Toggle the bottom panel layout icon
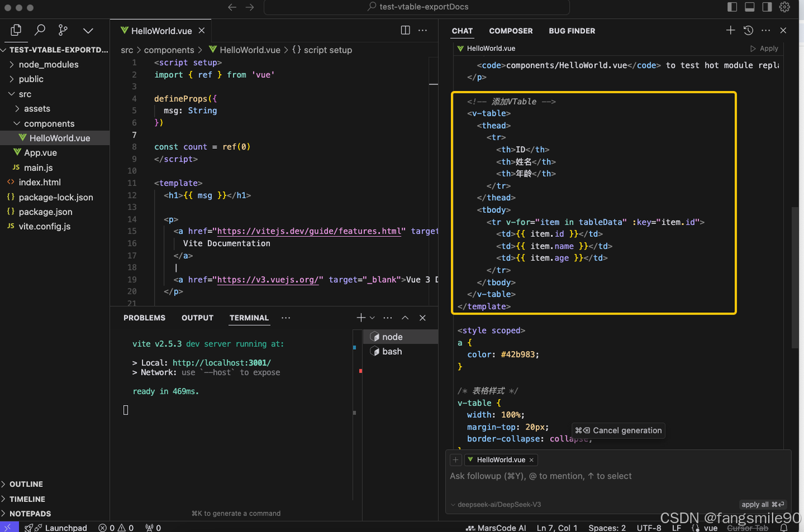Viewport: 804px width, 532px height. 749,7
